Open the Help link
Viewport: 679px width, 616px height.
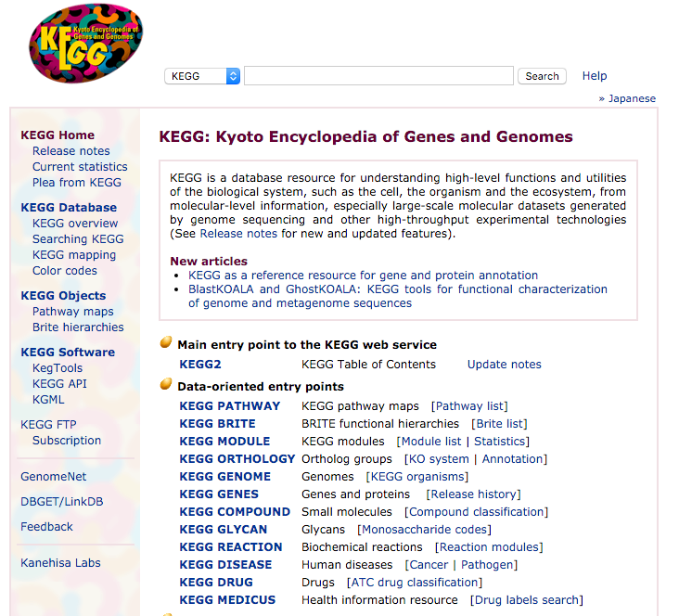click(x=594, y=76)
